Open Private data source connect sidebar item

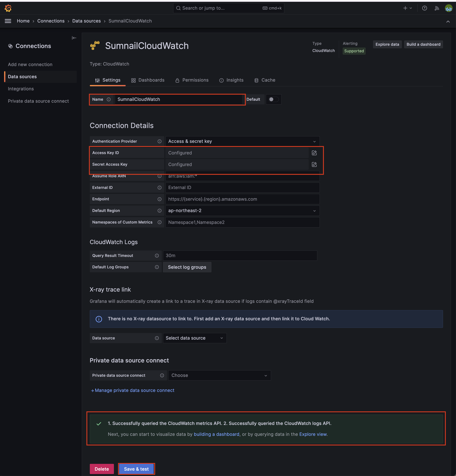[38, 101]
